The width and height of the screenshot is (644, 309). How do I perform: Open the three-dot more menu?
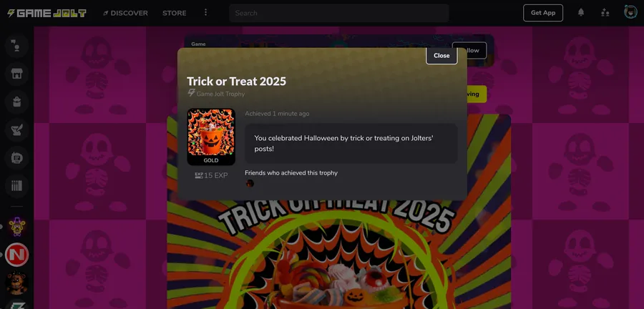[206, 13]
